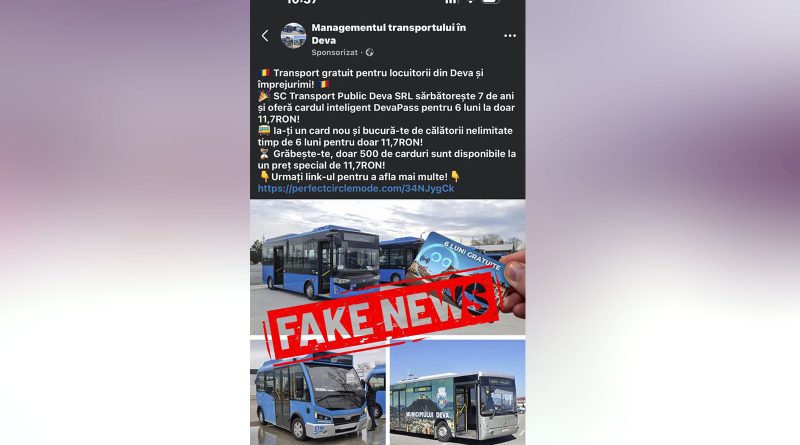800x445 pixels.
Task: Click the Sponsorizat label
Action: coord(335,53)
